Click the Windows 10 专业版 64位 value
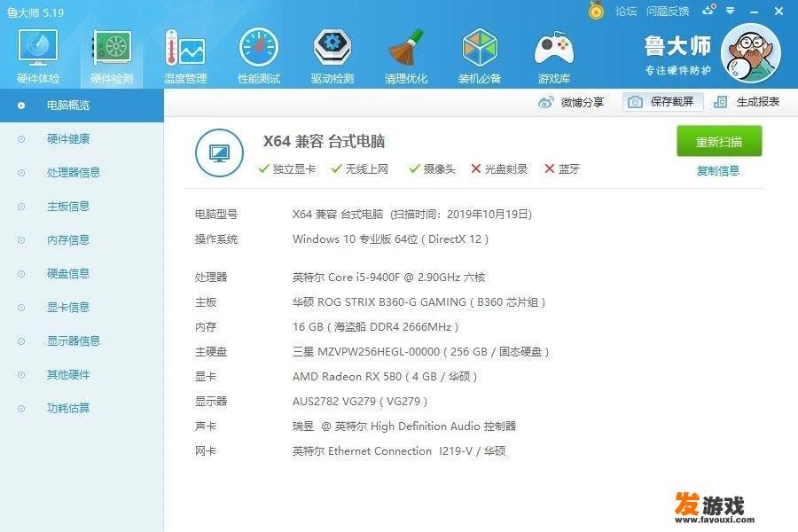 click(x=390, y=239)
